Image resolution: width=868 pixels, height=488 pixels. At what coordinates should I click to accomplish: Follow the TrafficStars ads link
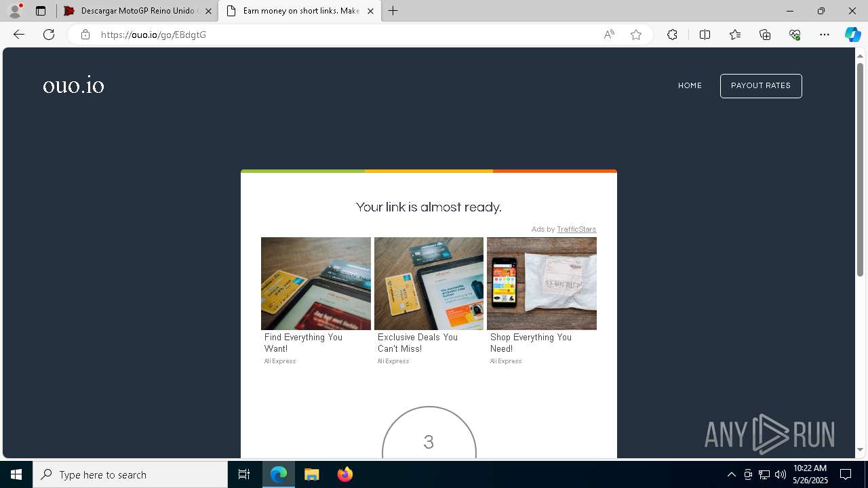pyautogui.click(x=576, y=229)
